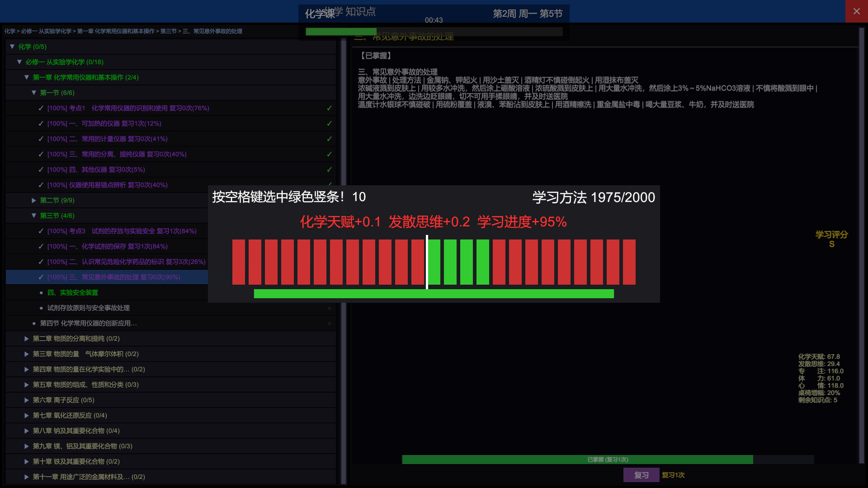Expand 第四章 物质的量在化学实验中的 chapter

coord(27,369)
